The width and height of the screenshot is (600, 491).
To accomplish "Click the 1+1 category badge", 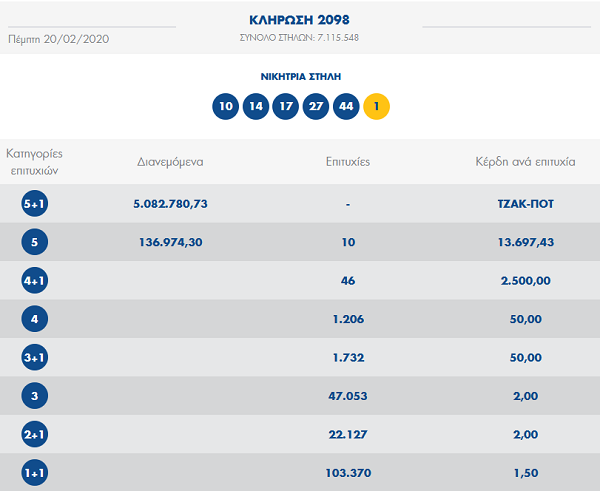I will [x=35, y=472].
